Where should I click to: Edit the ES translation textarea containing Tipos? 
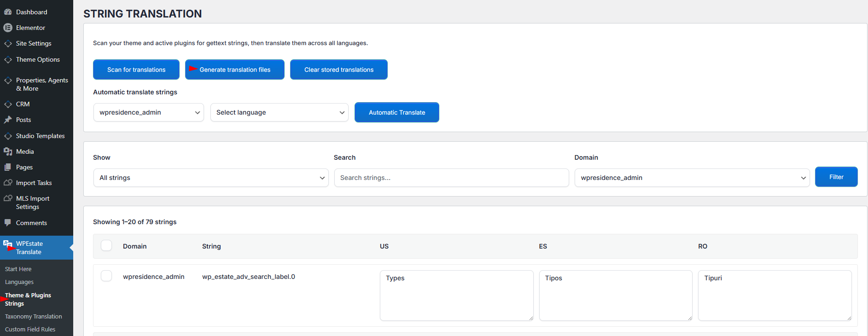click(x=615, y=295)
